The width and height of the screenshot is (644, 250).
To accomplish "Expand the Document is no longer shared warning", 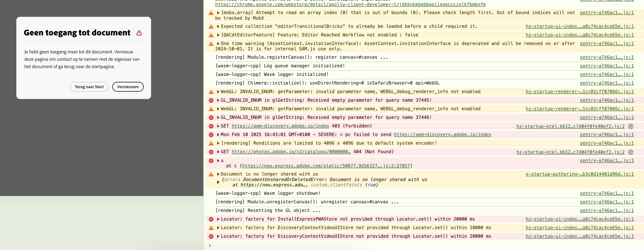I will (x=218, y=174).
